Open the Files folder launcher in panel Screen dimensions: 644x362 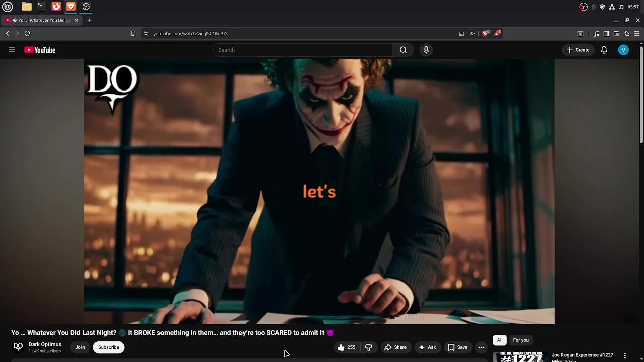(27, 7)
